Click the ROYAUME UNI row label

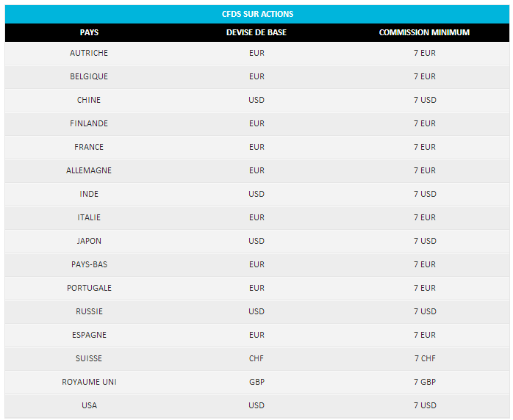coord(89,382)
